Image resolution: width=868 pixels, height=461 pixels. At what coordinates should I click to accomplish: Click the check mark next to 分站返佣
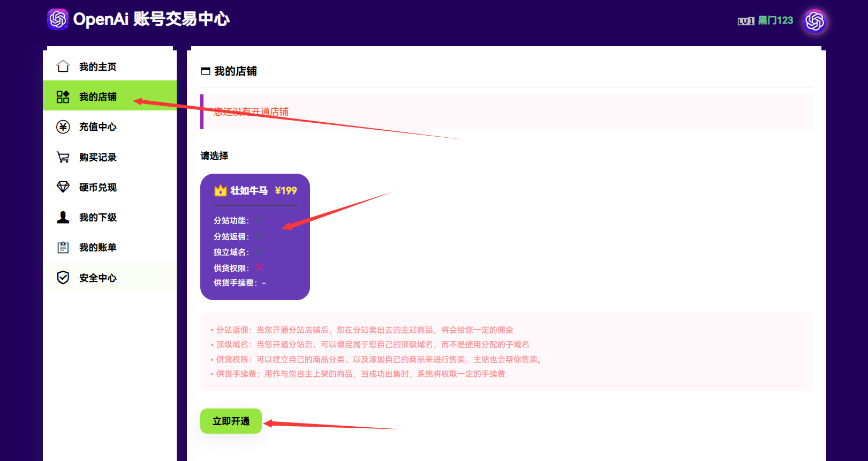[259, 236]
